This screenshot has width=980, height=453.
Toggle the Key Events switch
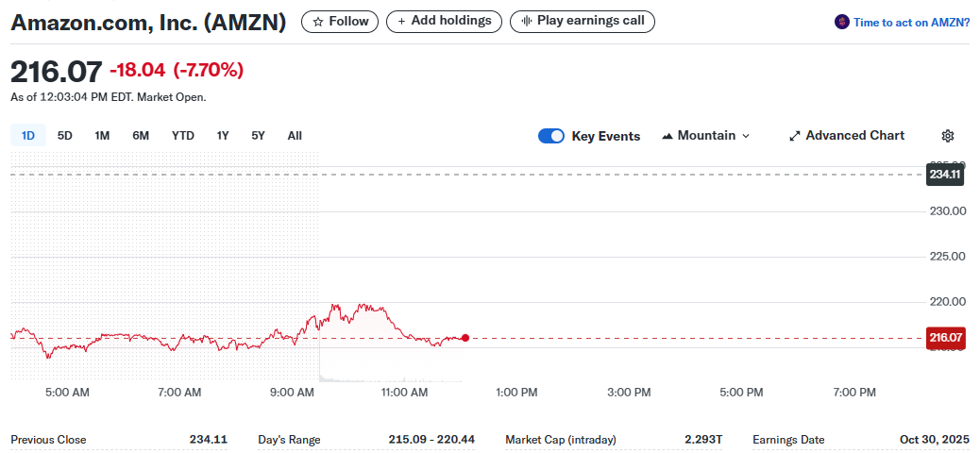[x=551, y=136]
